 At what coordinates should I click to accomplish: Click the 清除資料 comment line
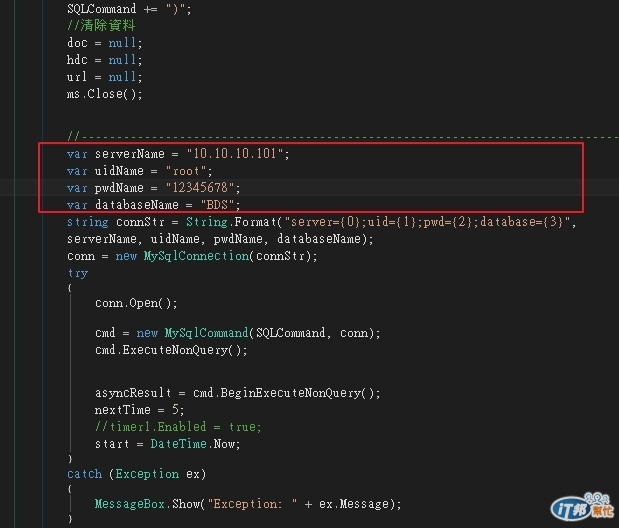(101, 25)
